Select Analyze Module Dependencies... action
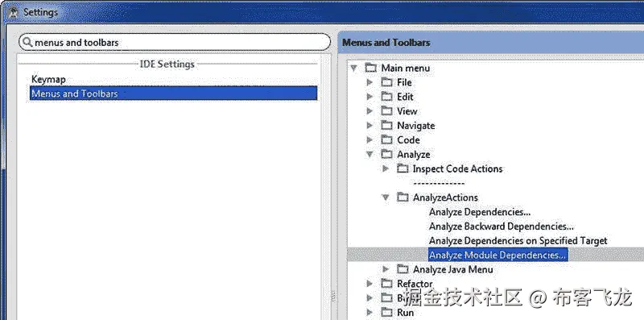This screenshot has height=320, width=644. point(497,255)
